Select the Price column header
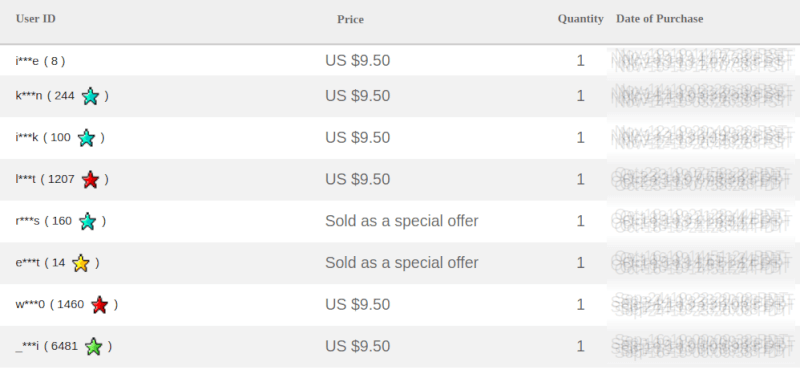This screenshot has width=800, height=370. click(x=351, y=19)
